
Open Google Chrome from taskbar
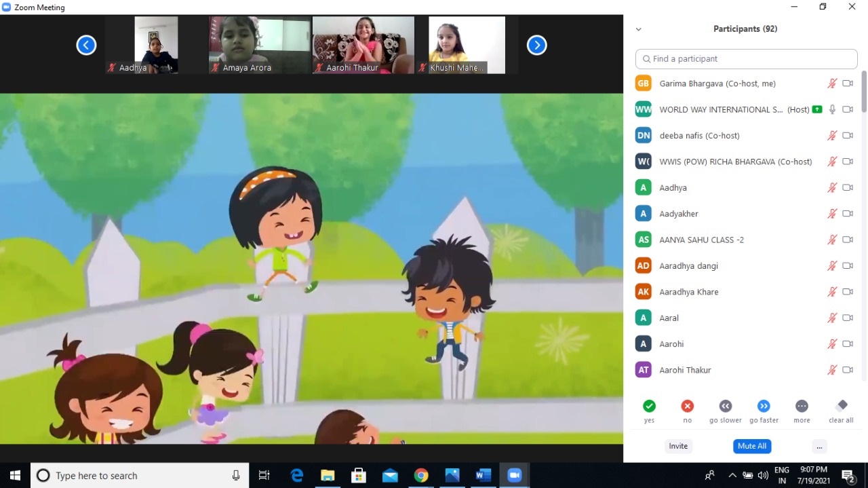click(421, 475)
